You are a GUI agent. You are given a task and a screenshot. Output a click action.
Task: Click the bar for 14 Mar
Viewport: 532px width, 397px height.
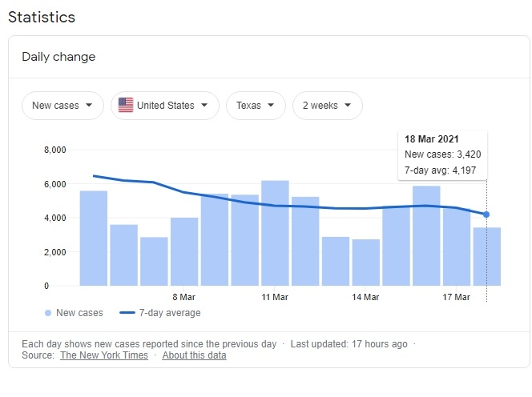tap(366, 262)
